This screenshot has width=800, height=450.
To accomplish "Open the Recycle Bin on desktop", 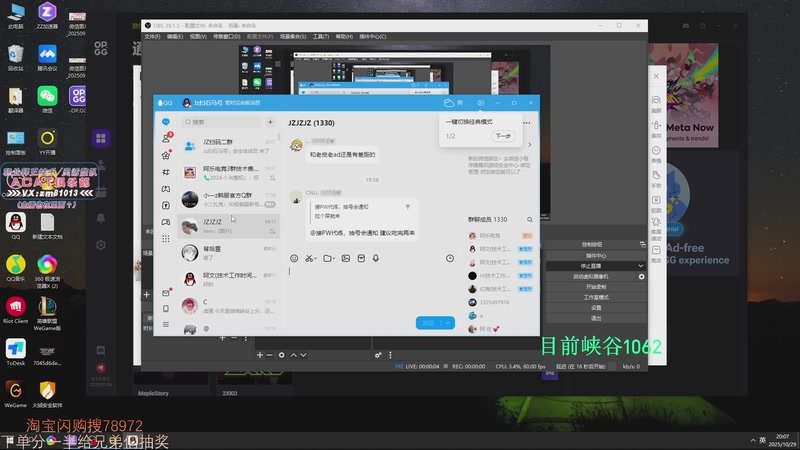I will pos(15,57).
